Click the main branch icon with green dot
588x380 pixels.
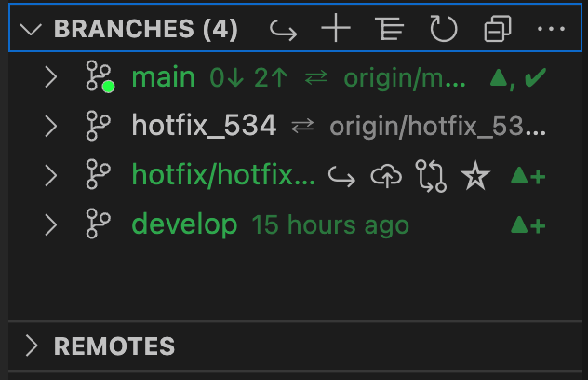100,76
